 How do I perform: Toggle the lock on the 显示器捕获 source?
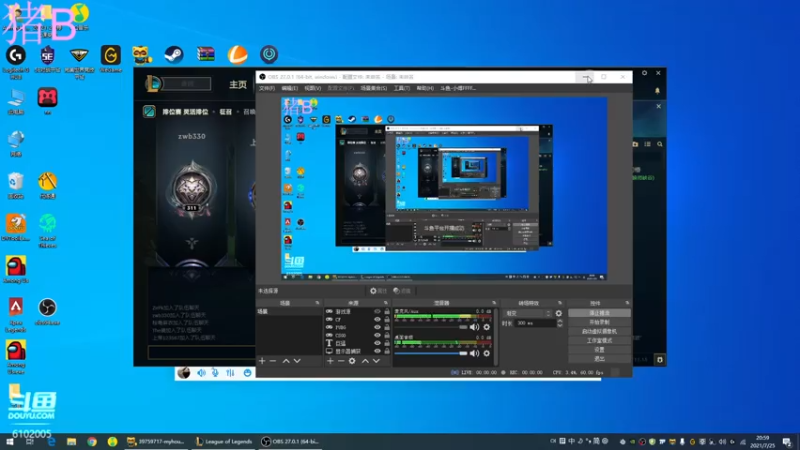[x=387, y=351]
